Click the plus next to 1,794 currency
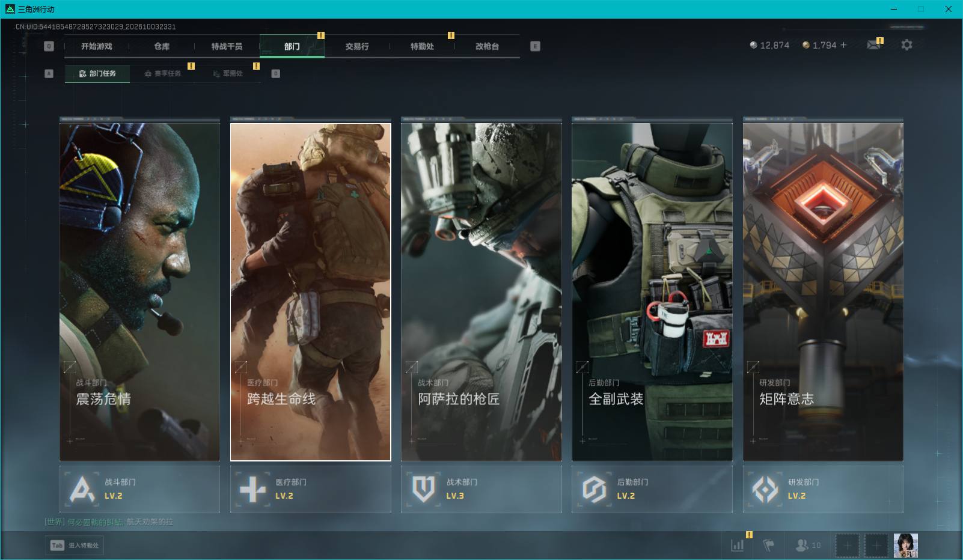 [x=843, y=45]
